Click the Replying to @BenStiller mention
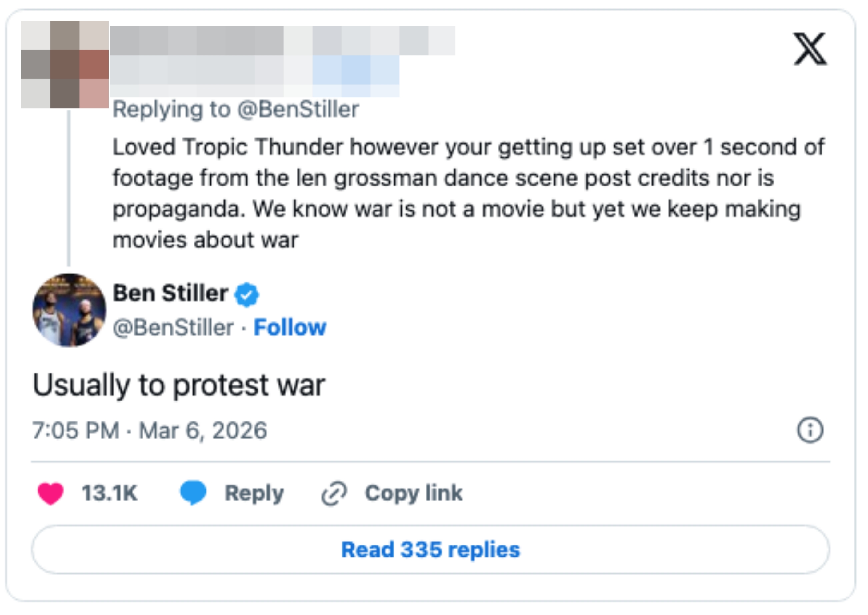 tap(298, 110)
